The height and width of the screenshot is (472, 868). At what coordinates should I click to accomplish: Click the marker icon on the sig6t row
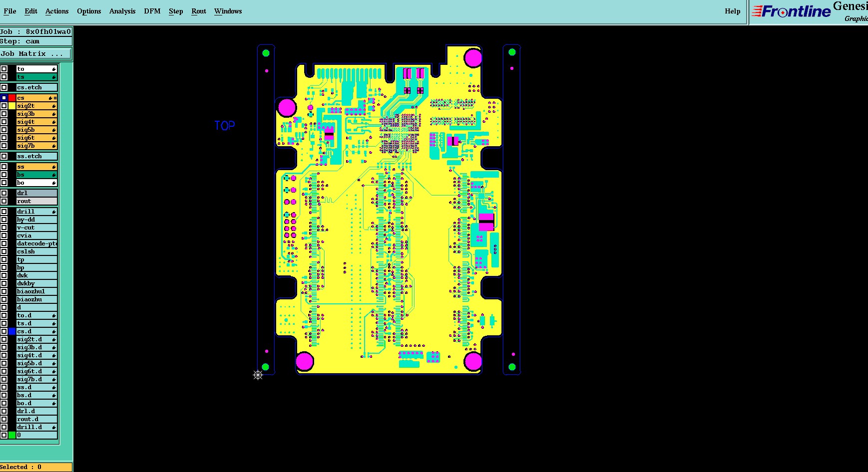[x=54, y=138]
